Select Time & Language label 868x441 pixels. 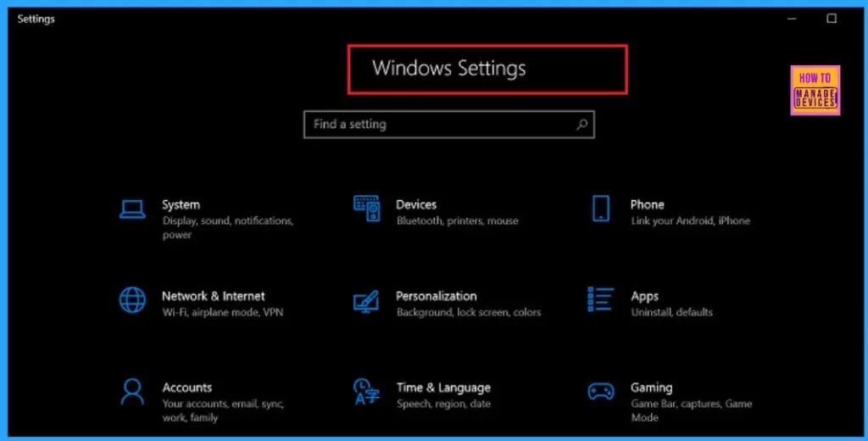(x=443, y=388)
